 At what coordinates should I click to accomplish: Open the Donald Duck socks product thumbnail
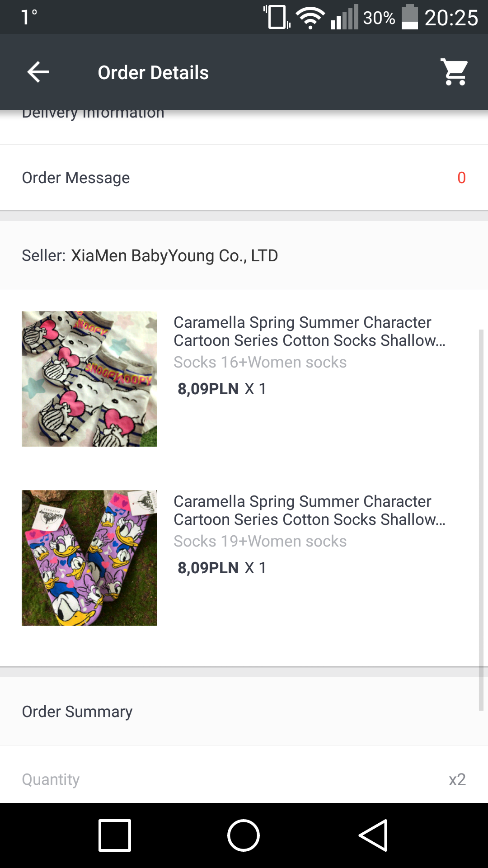pos(89,558)
